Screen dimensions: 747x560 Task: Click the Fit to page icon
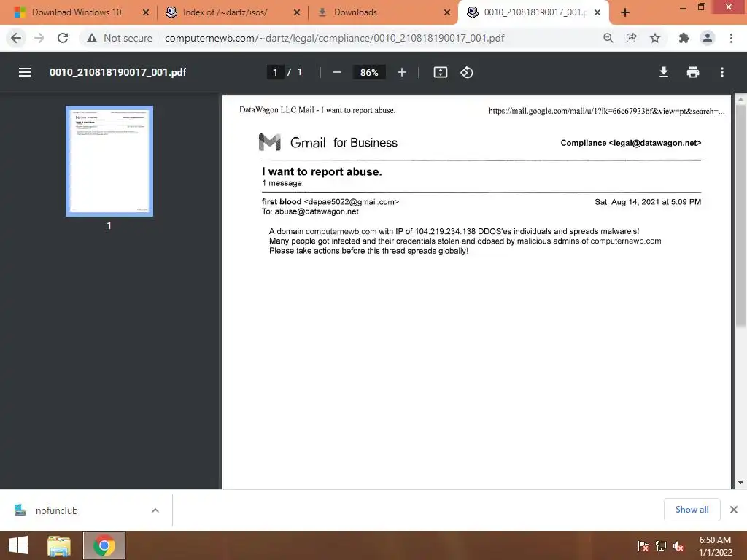point(440,72)
